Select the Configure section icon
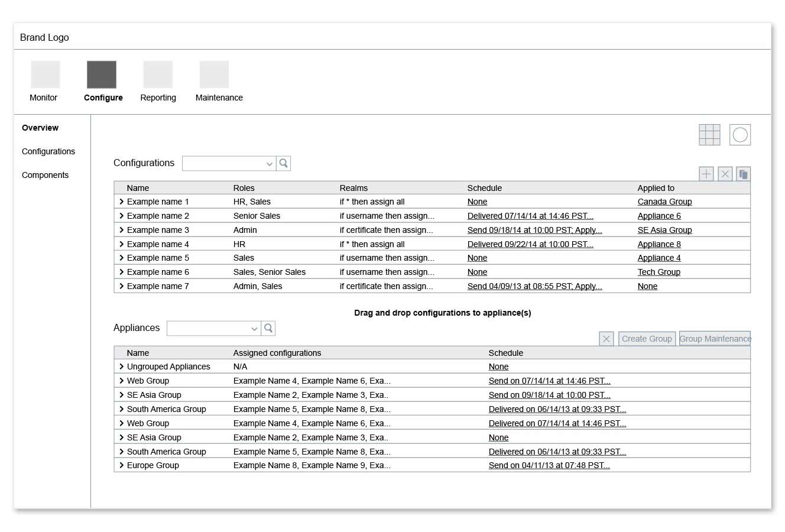The image size is (785, 532). tap(102, 74)
